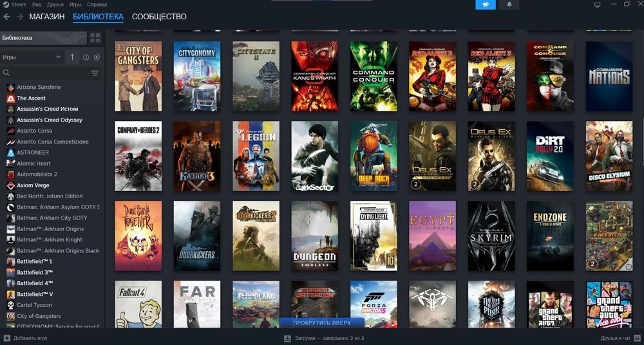Image resolution: width=644 pixels, height=345 pixels.
Task: Open the Игры menu in menu bar
Action: (75, 5)
